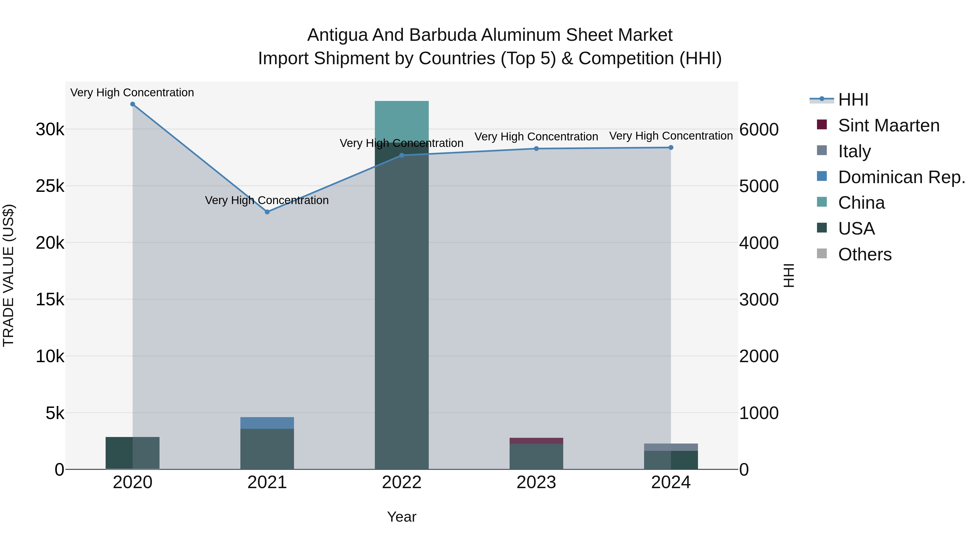The height and width of the screenshot is (551, 980).
Task: Toggle the HHI line legend entry
Action: (x=839, y=100)
